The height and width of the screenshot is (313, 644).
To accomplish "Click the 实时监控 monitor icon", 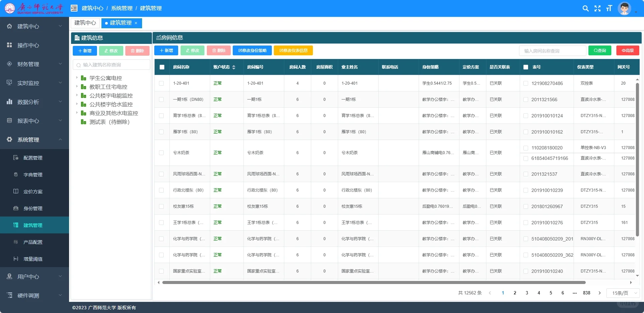I will [x=9, y=83].
